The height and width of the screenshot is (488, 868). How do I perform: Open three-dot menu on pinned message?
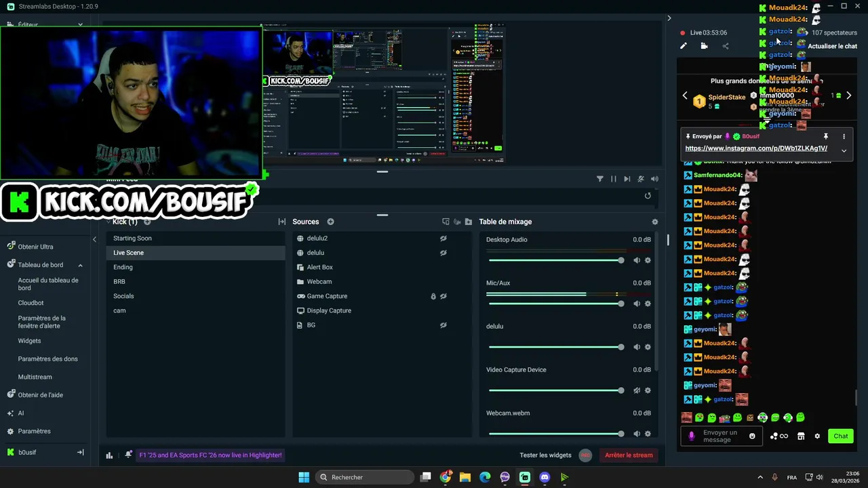844,136
